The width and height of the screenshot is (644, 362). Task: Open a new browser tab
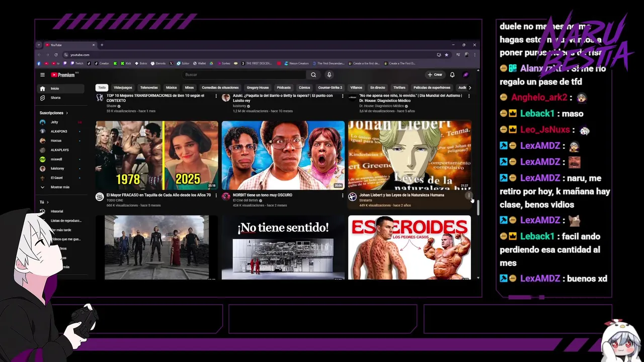[x=102, y=45]
